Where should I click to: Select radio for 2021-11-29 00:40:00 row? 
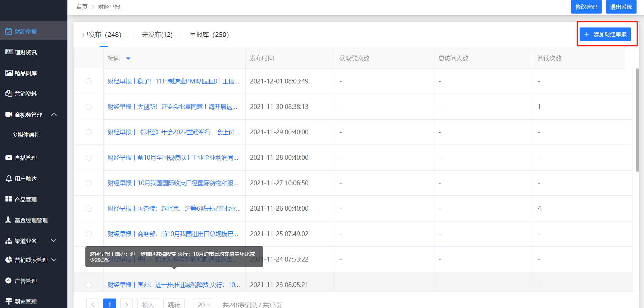(89, 132)
